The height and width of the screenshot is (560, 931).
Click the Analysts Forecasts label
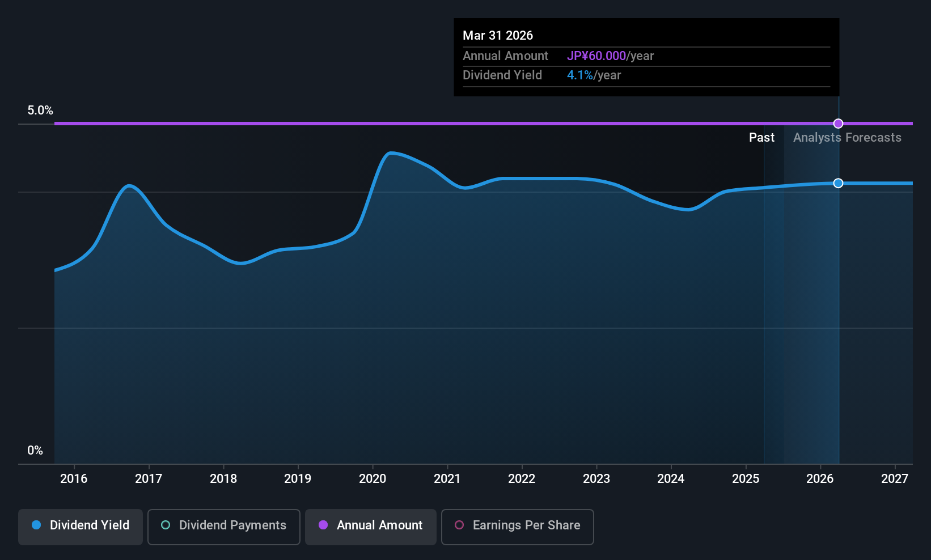click(847, 138)
